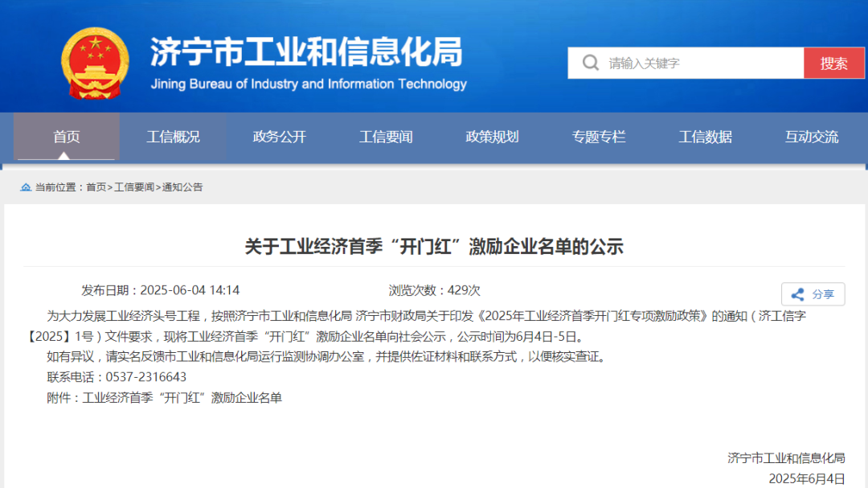Click the paragraph starting 如有异议
The height and width of the screenshot is (488, 868).
click(328, 357)
